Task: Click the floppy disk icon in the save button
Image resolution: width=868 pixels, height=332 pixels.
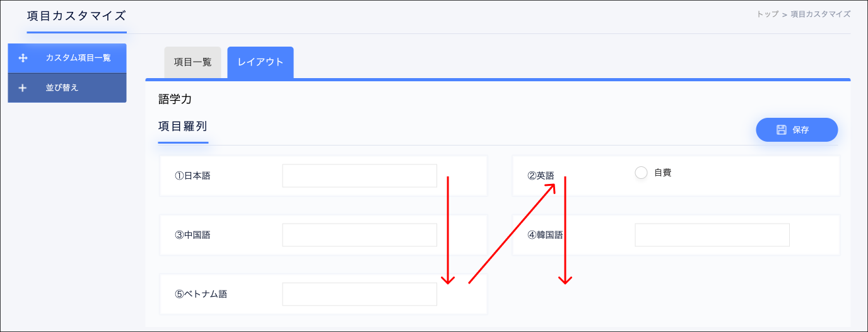Action: (x=782, y=130)
